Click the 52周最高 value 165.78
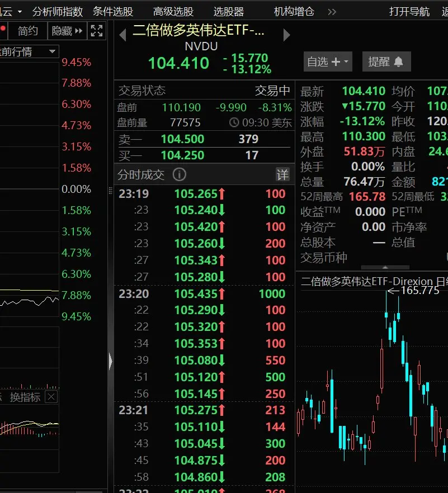The height and width of the screenshot is (493, 448). 367,197
